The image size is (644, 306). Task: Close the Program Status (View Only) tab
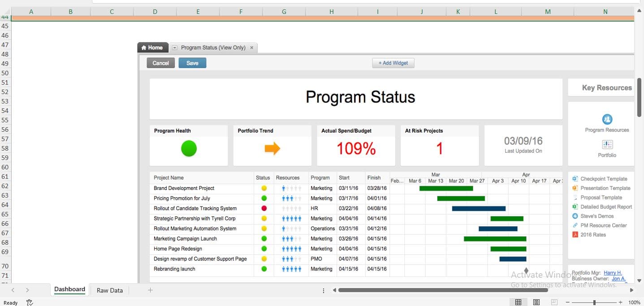tap(251, 47)
